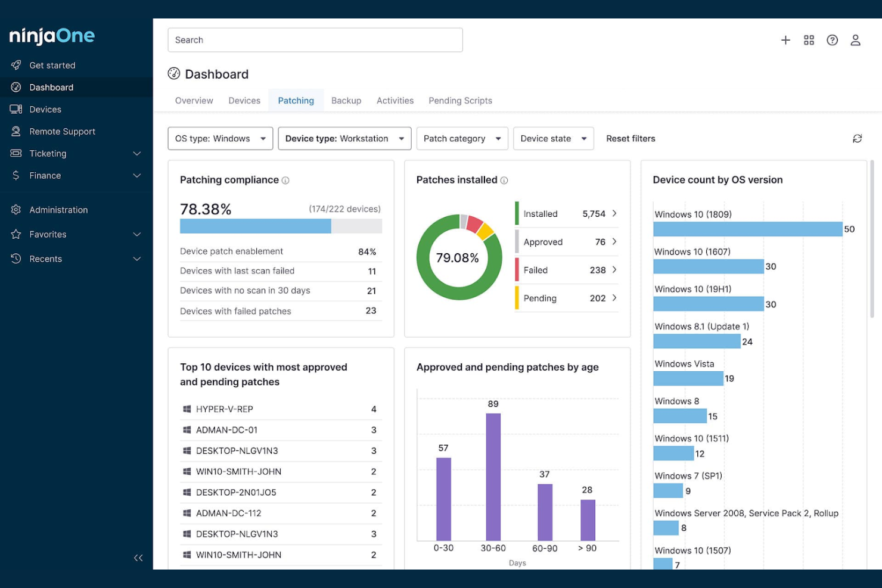This screenshot has height=588, width=882.
Task: Switch to the Pending Scripts tab
Action: point(460,101)
